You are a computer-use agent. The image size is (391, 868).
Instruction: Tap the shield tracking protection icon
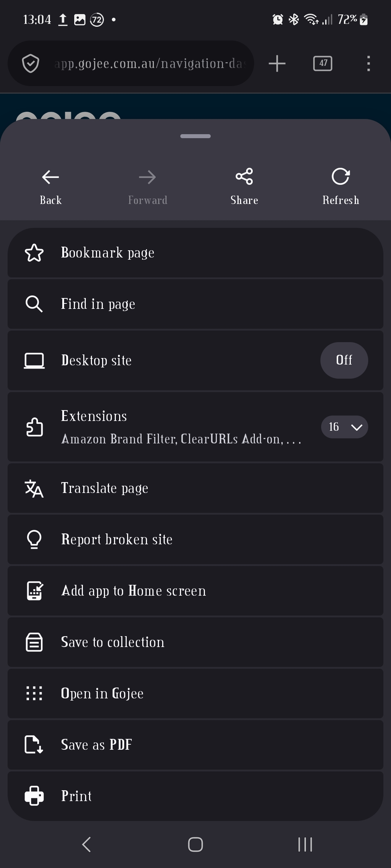click(31, 63)
